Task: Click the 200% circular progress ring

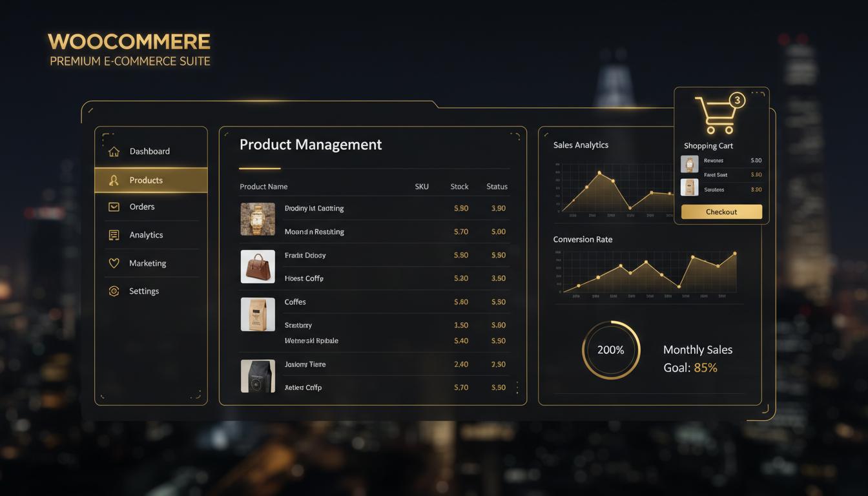Action: (611, 350)
